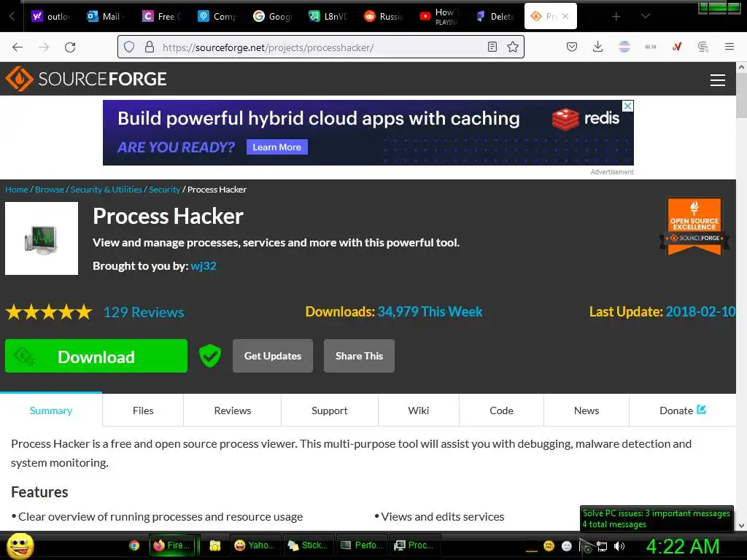
Task: Click the Action Center flag tray icon
Action: coord(585,545)
